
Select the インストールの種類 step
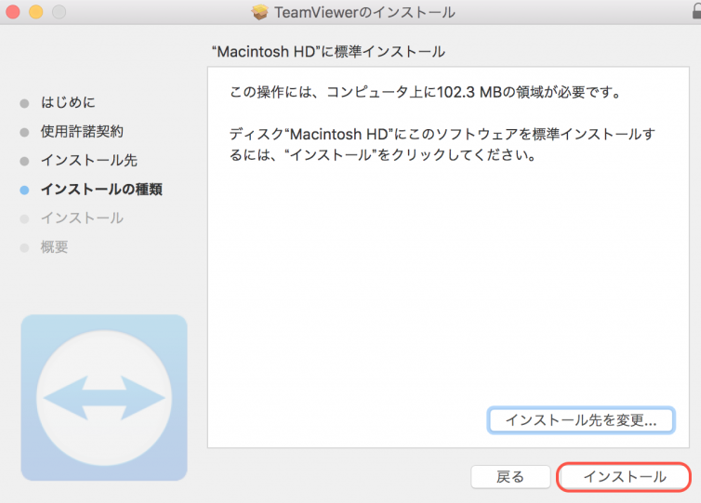click(101, 190)
